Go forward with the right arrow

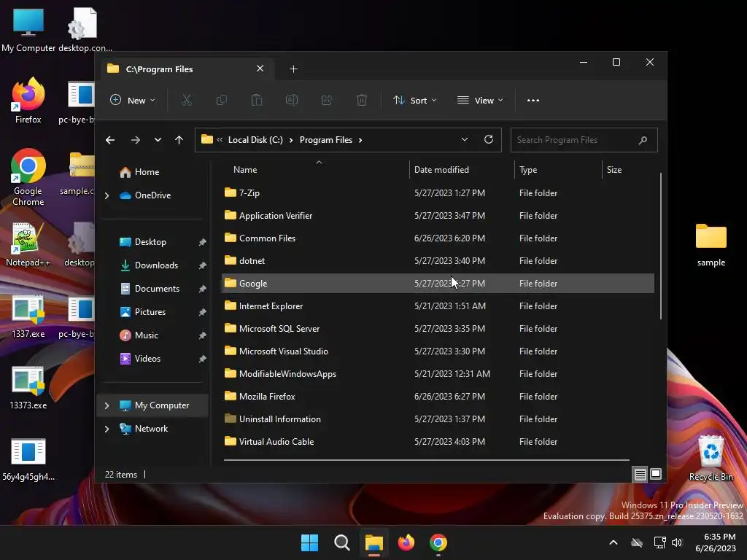(x=135, y=140)
